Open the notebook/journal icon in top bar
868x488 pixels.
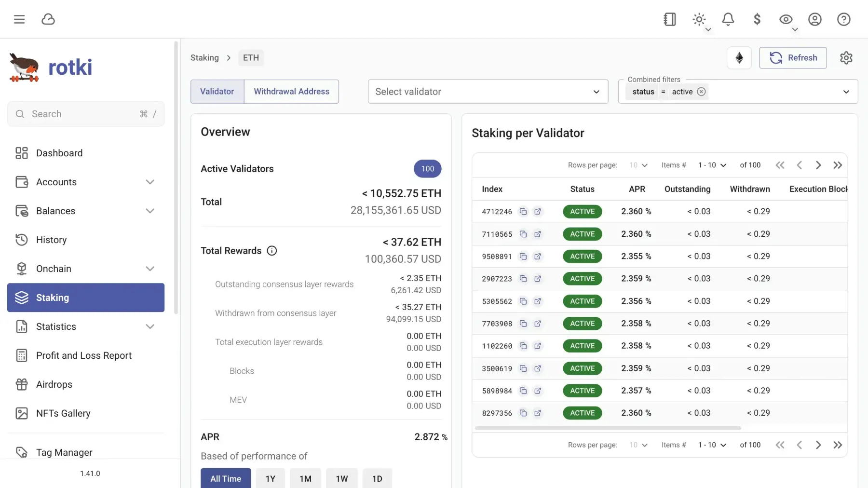669,19
